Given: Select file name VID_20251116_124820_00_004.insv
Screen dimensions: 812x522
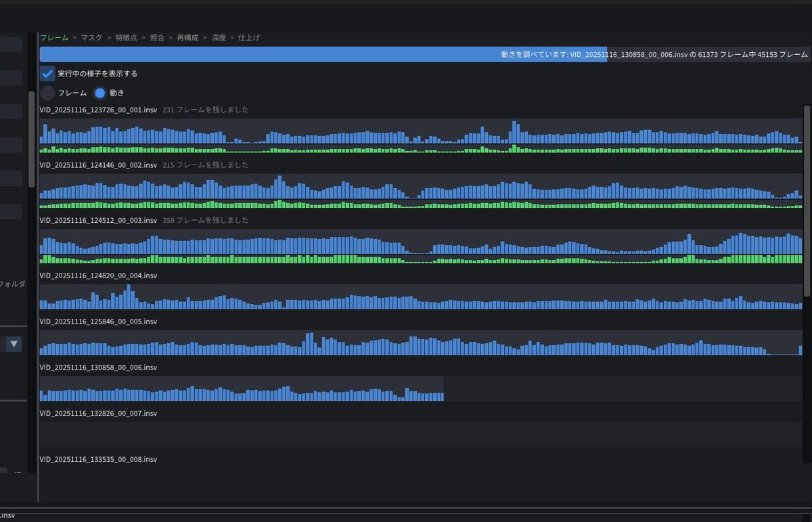Looking at the screenshot, I should [x=99, y=276].
